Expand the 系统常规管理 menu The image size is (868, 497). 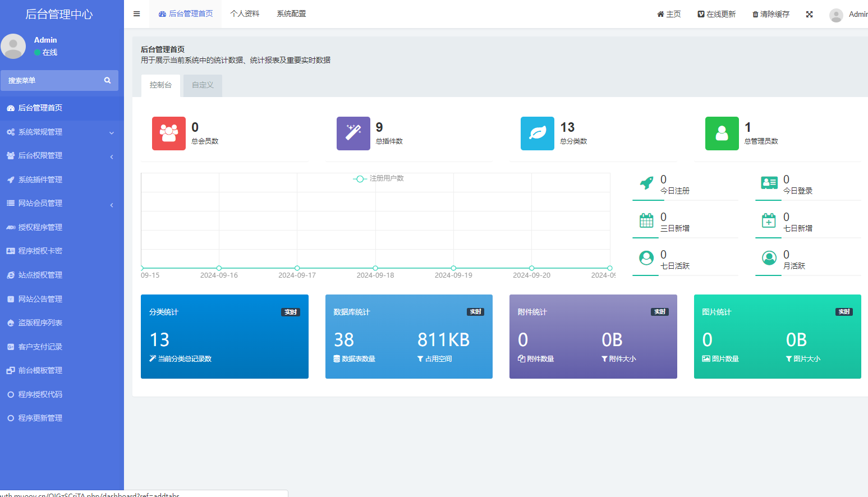[x=62, y=132]
